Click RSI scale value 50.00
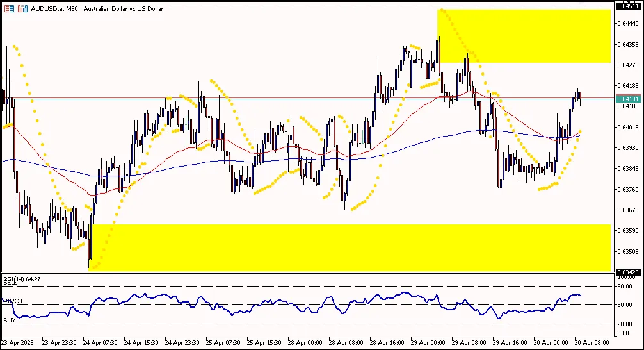644x350 pixels. 625,304
